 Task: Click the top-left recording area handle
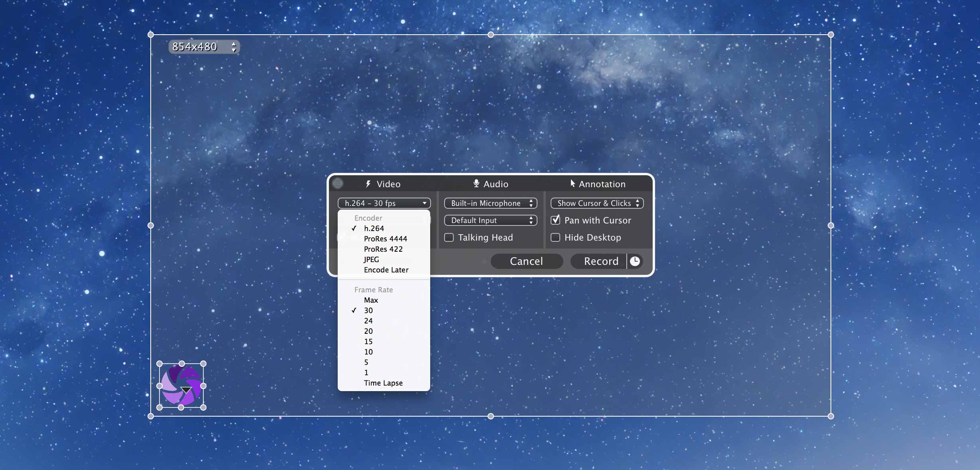tap(151, 35)
